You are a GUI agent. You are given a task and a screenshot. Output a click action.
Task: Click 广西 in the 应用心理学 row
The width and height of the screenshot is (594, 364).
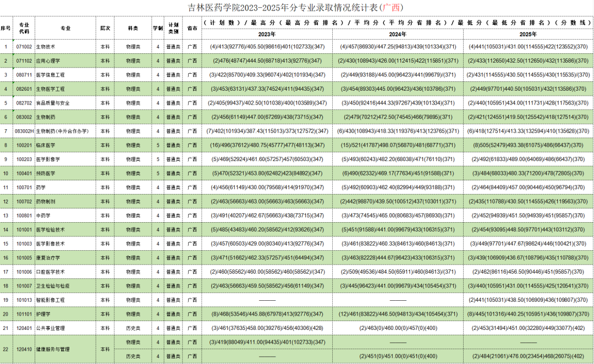point(192,60)
